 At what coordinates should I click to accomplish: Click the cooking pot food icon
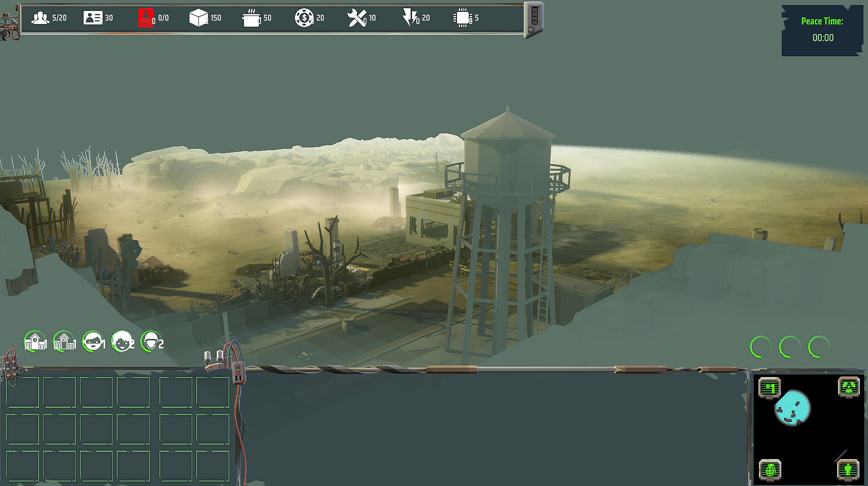[x=251, y=19]
